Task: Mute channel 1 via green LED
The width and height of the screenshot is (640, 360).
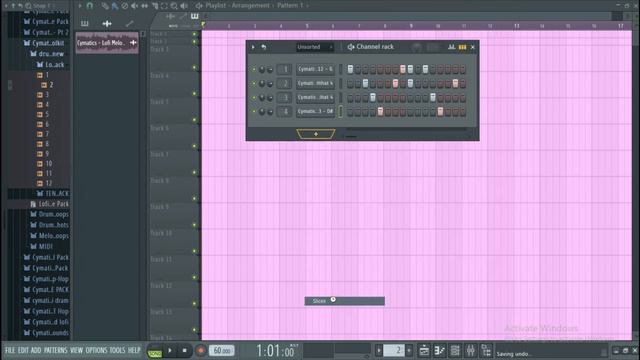Action: [254, 69]
